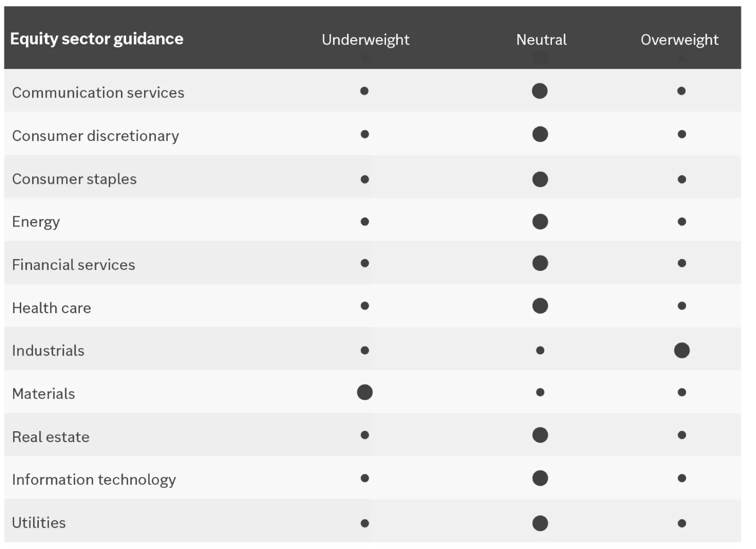Click the Overweight column header
756x549 pixels.
click(679, 40)
